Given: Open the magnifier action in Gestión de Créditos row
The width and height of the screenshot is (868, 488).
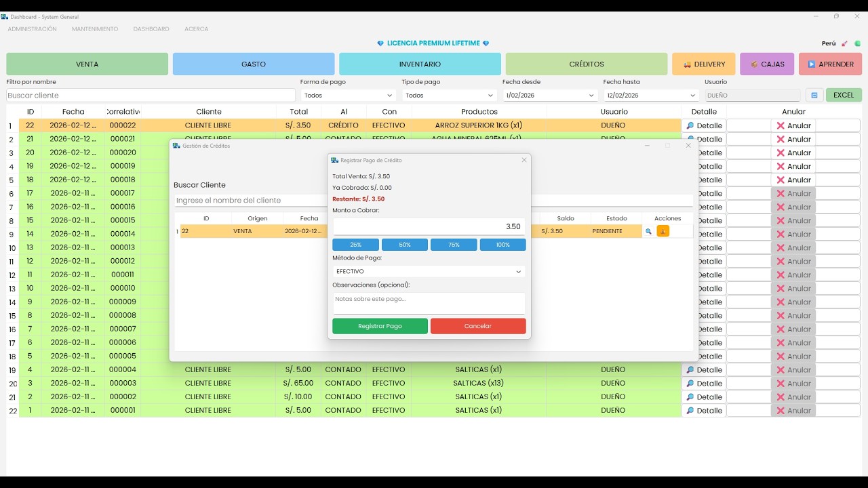Looking at the screenshot, I should (x=648, y=231).
